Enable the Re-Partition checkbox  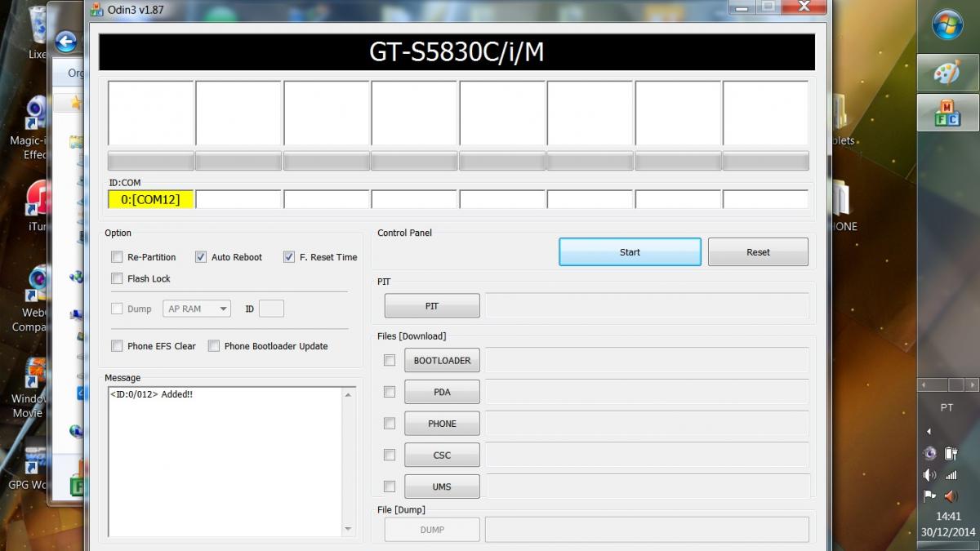117,257
